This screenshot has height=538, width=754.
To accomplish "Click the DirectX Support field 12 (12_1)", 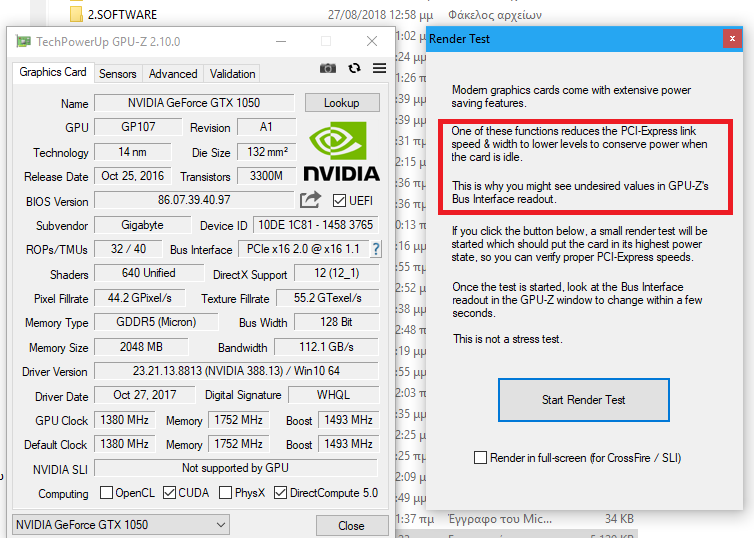I will point(337,273).
